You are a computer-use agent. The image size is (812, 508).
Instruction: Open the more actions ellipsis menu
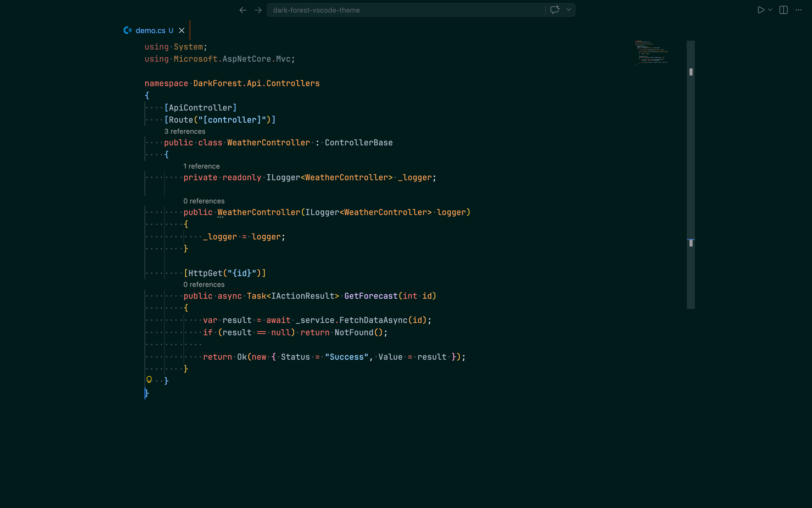[798, 10]
